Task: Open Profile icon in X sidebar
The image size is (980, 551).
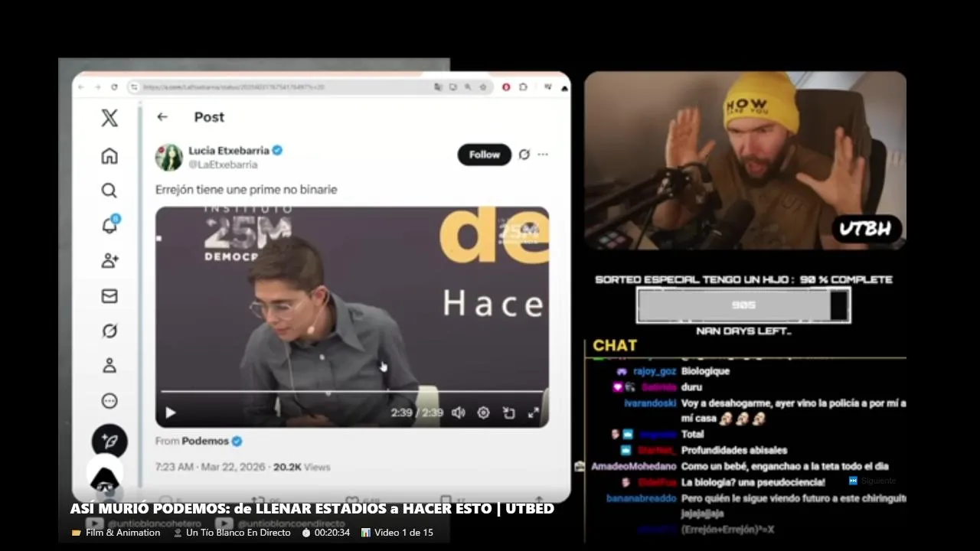Action: click(109, 366)
